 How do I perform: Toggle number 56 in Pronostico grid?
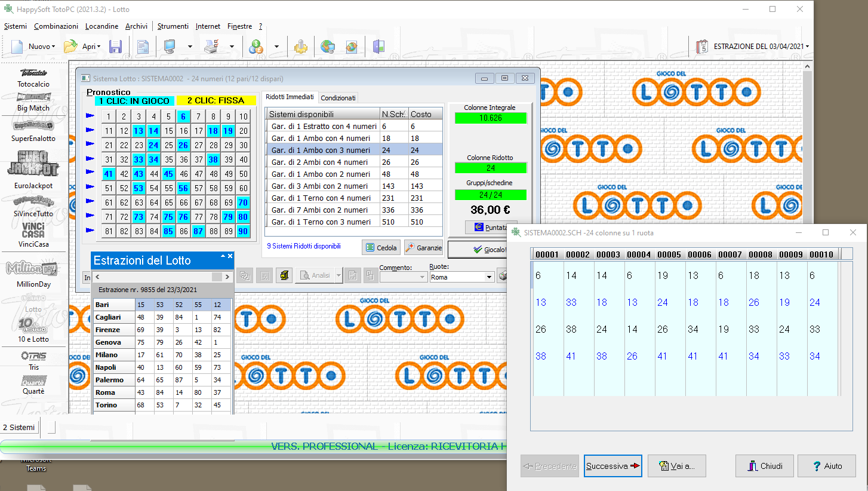(183, 188)
